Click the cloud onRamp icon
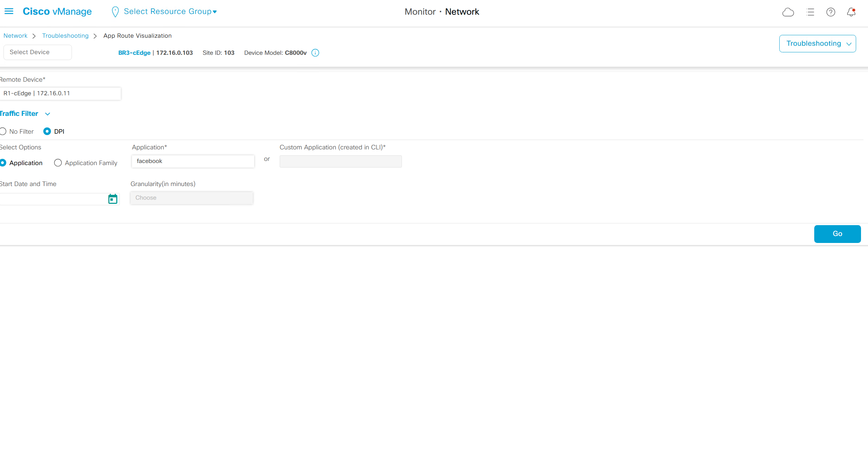Viewport: 868px width, 466px height. (788, 12)
